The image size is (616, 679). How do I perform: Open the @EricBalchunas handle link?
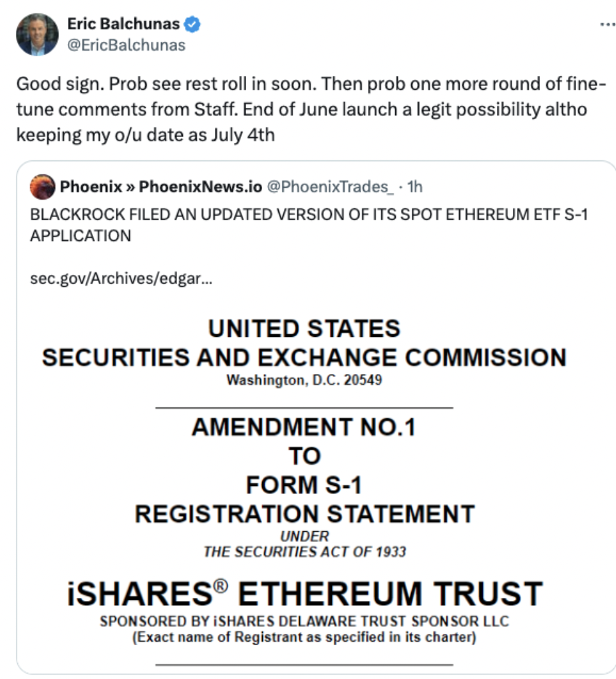126,45
